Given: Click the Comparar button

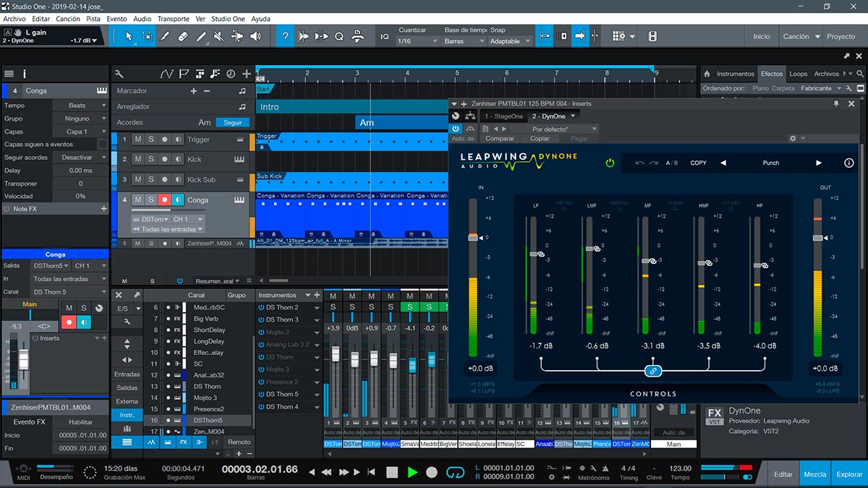Looking at the screenshot, I should pyautogui.click(x=500, y=139).
